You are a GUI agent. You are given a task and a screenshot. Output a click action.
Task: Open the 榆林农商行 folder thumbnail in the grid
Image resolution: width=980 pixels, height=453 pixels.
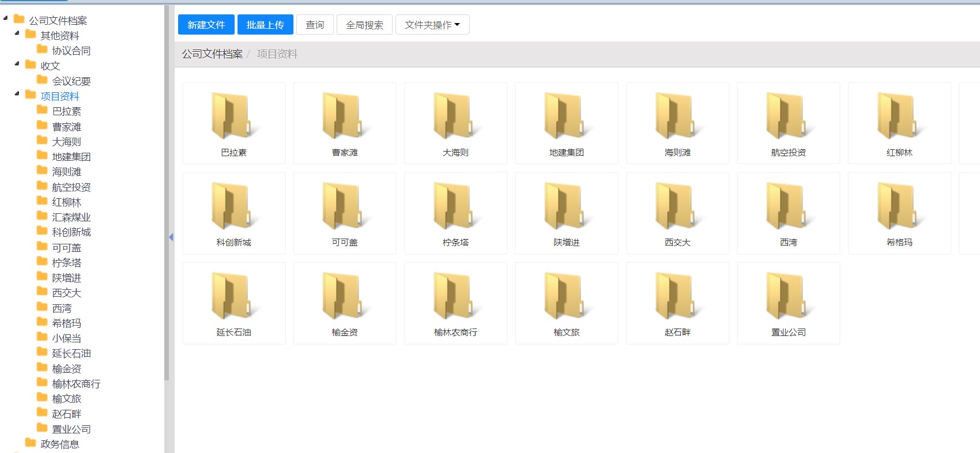(x=455, y=303)
